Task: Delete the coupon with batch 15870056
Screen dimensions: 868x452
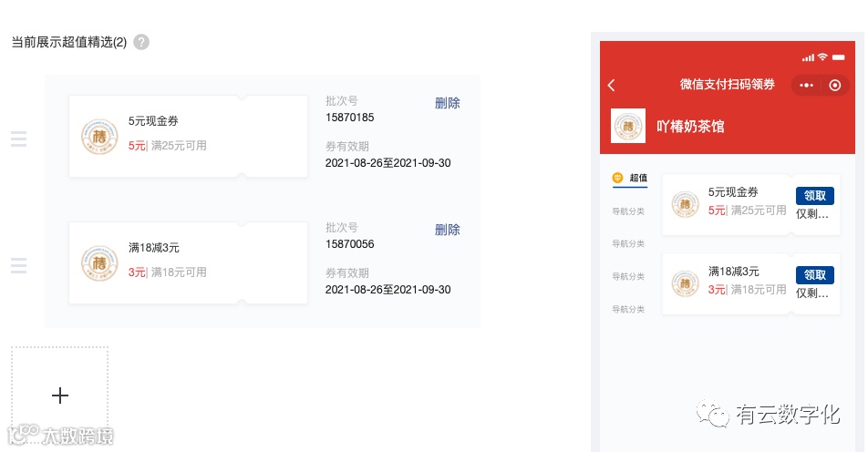Action: coord(448,230)
